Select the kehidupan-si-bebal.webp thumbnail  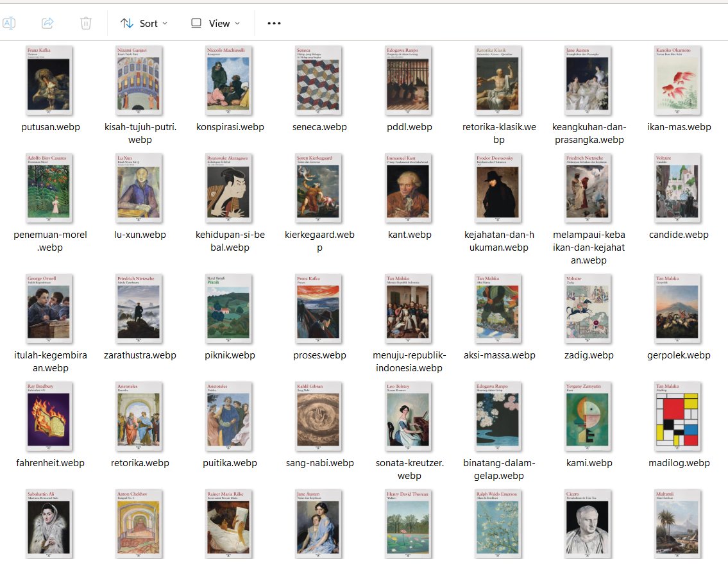point(230,188)
